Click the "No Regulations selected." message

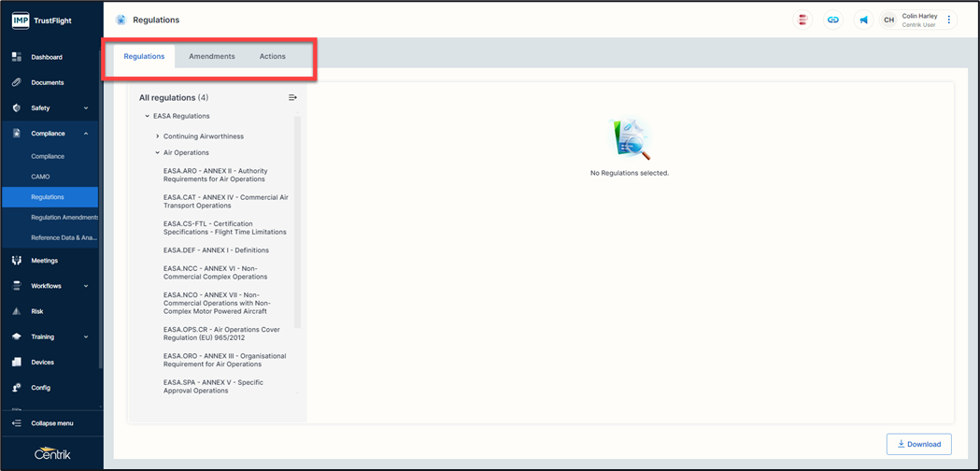[630, 173]
